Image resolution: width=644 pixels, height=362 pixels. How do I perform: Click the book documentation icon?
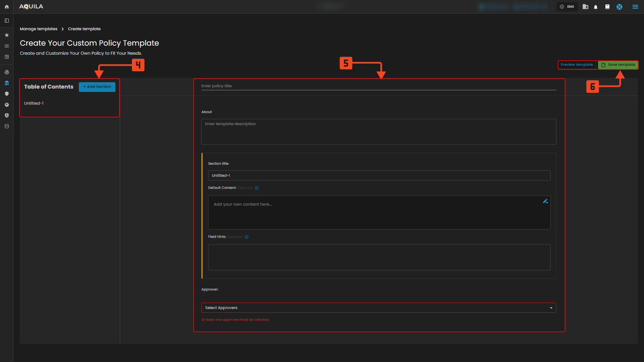click(x=607, y=7)
